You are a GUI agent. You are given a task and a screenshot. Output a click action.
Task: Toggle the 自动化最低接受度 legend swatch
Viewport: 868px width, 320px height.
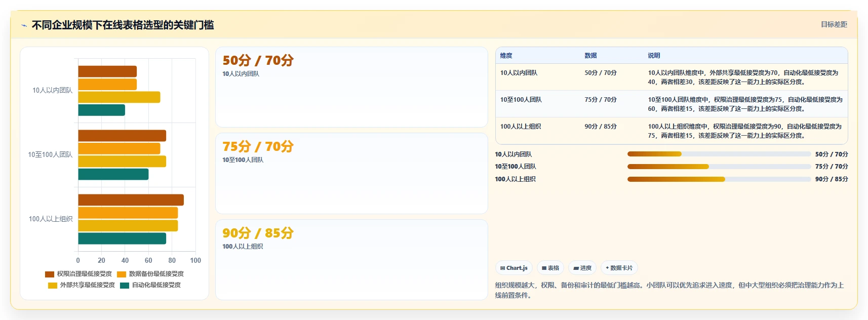pos(125,285)
